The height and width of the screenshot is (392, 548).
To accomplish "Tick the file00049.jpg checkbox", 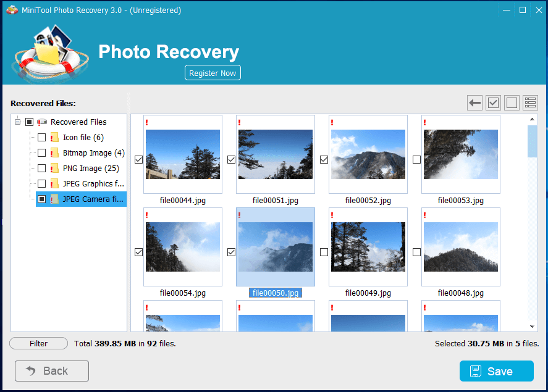I will click(x=324, y=252).
